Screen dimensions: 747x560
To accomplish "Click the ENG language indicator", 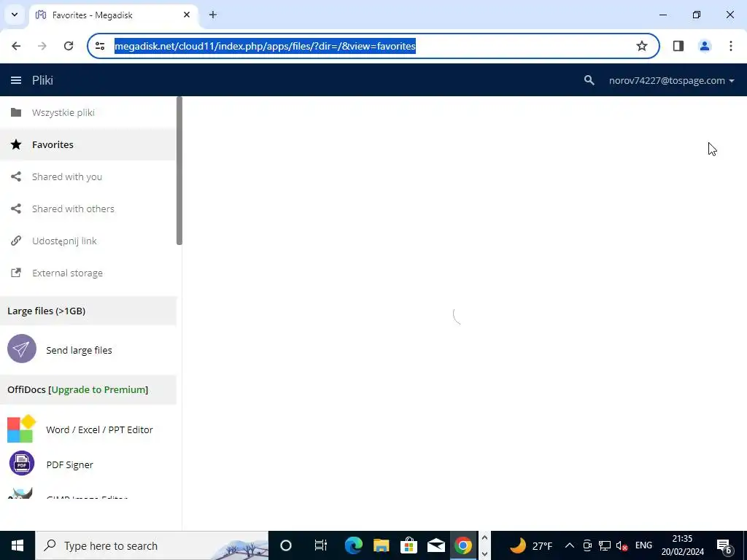I will coord(643,545).
